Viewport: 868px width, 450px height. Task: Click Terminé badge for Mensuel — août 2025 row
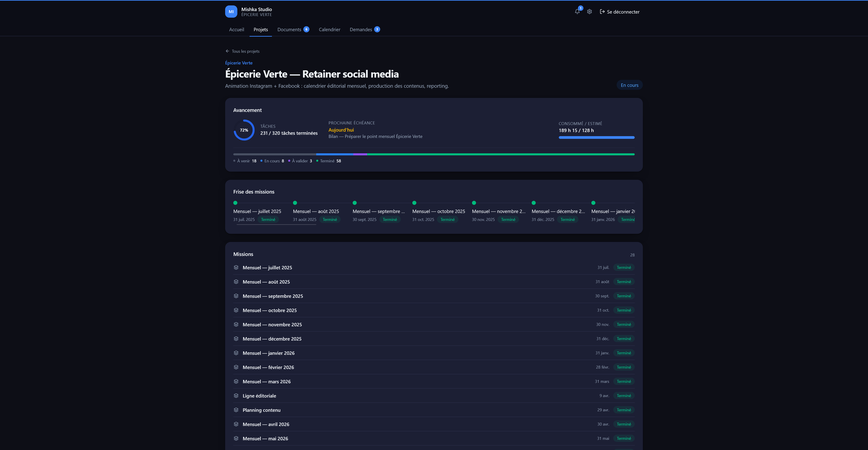click(x=624, y=282)
